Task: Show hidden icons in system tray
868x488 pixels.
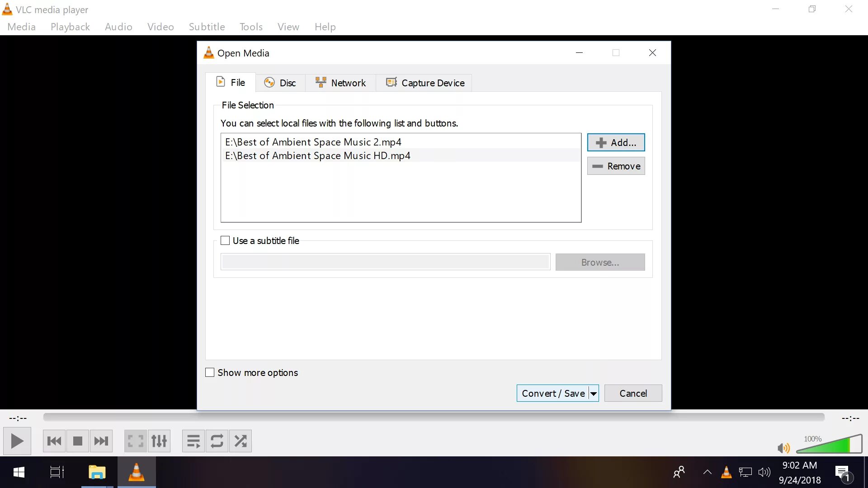Action: pyautogui.click(x=708, y=473)
